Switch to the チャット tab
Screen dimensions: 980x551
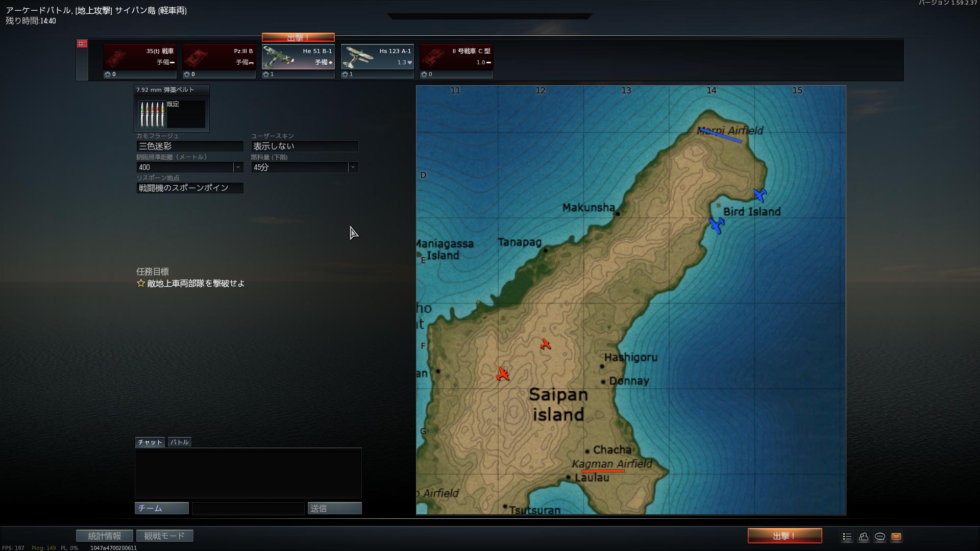click(x=150, y=442)
